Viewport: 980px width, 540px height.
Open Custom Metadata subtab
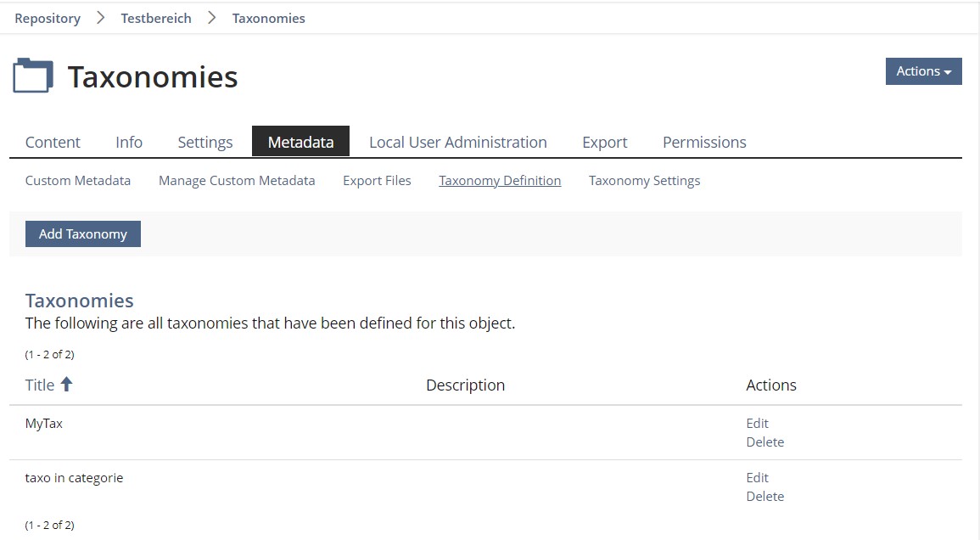pyautogui.click(x=78, y=181)
